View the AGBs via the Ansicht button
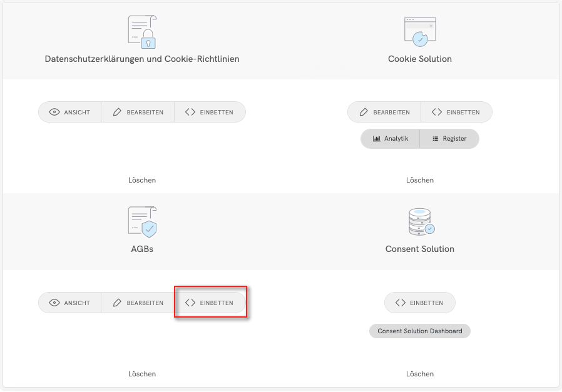 tap(70, 303)
